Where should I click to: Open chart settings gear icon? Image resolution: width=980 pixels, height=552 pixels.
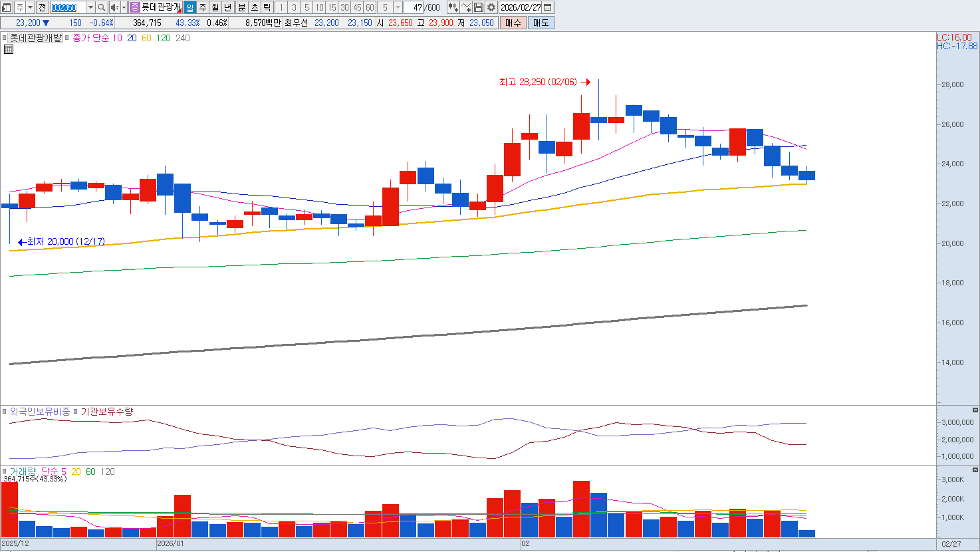click(491, 7)
